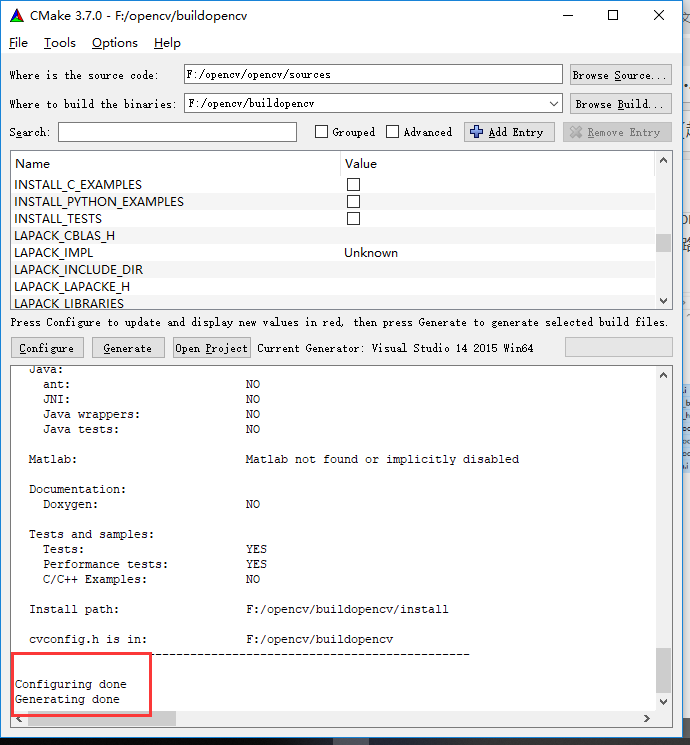This screenshot has height=745, width=690.
Task: Open the Help menu
Action: click(x=167, y=43)
